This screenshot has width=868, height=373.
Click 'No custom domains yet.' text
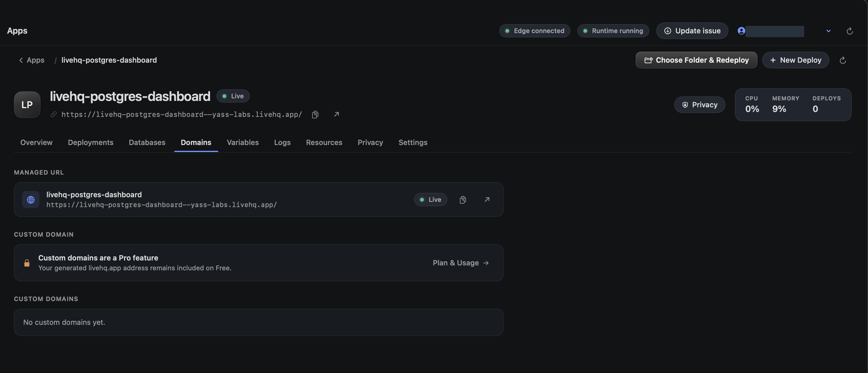point(64,323)
